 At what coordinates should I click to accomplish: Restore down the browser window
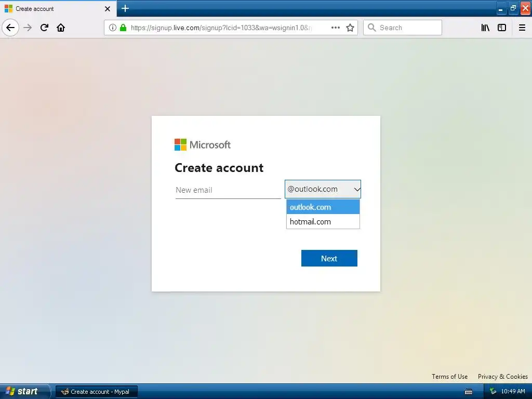(513, 8)
